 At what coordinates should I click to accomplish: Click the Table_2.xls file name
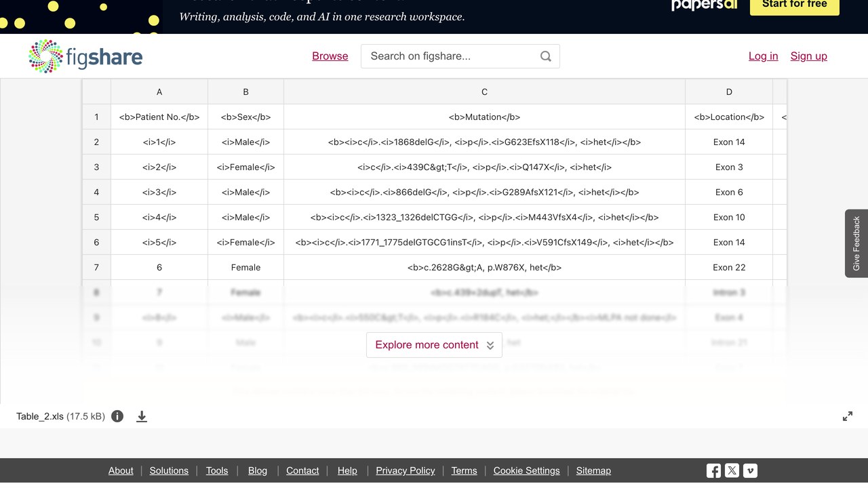40,416
